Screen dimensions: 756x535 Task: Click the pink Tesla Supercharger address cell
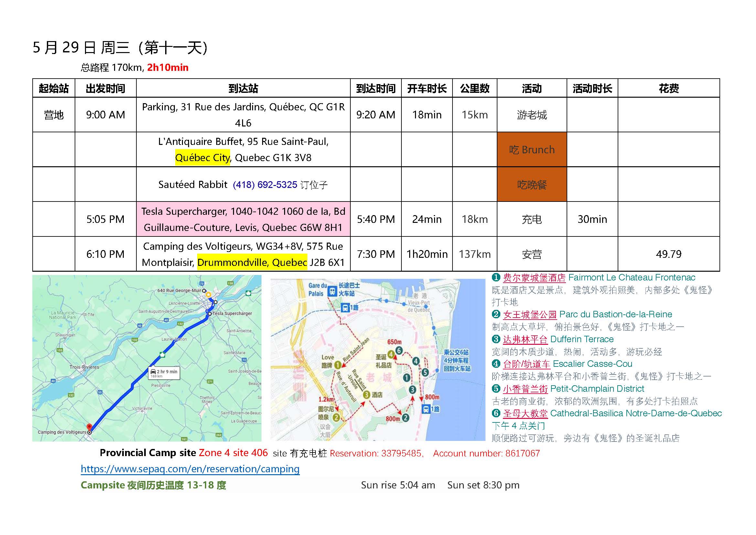pos(243,219)
